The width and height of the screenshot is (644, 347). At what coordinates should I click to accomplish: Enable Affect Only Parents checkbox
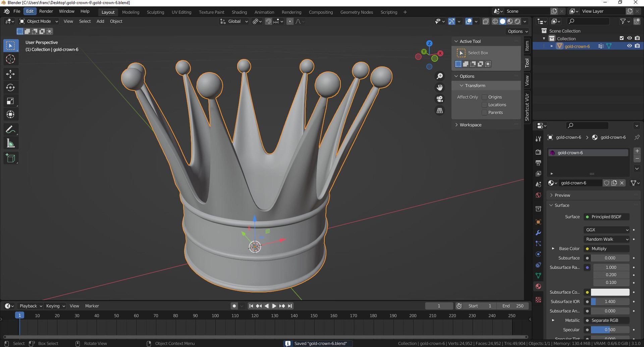click(x=484, y=112)
